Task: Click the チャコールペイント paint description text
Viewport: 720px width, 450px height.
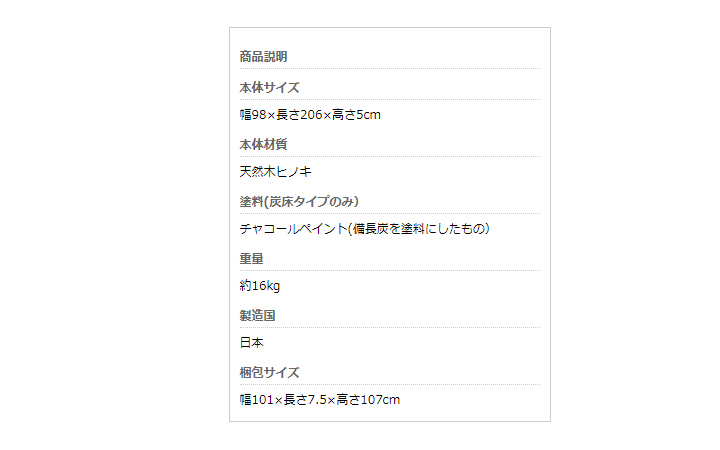Action: (365, 229)
